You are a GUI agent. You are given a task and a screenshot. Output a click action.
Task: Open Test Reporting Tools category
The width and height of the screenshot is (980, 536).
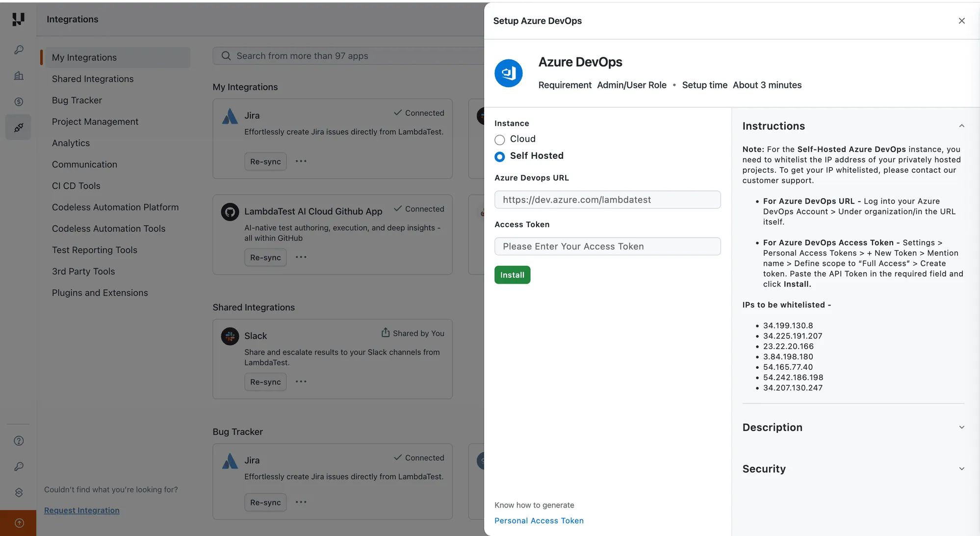[95, 250]
